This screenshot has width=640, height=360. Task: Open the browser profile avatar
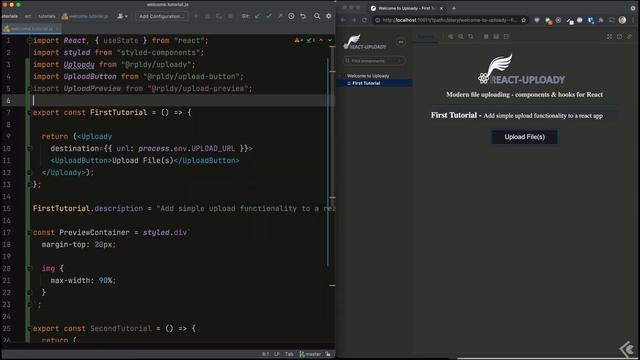coord(622,20)
